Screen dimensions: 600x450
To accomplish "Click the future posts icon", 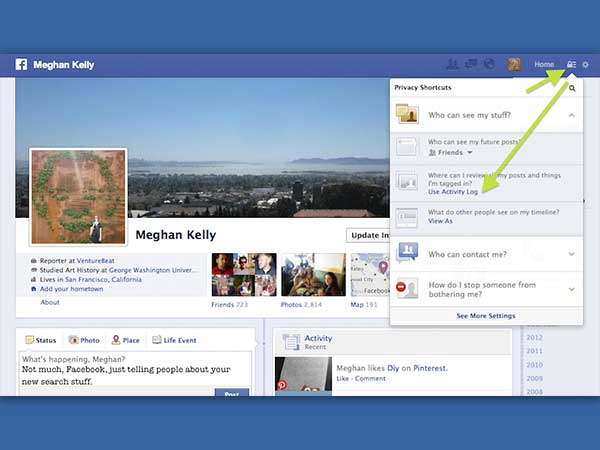I will point(406,147).
